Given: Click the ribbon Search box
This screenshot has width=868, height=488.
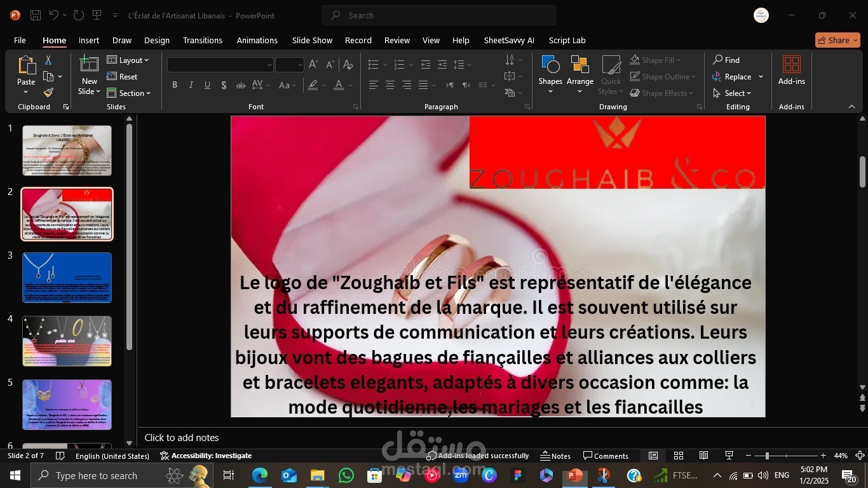Looking at the screenshot, I should (x=439, y=15).
